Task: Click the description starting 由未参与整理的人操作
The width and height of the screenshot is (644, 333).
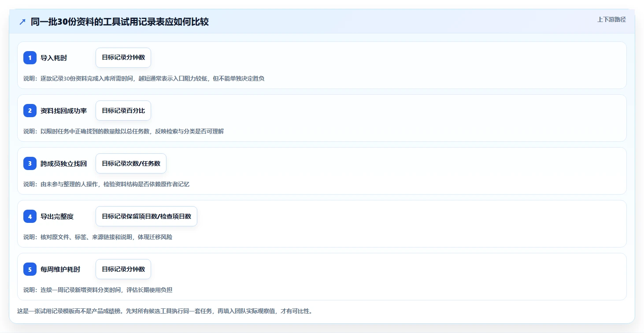Action: pos(106,184)
